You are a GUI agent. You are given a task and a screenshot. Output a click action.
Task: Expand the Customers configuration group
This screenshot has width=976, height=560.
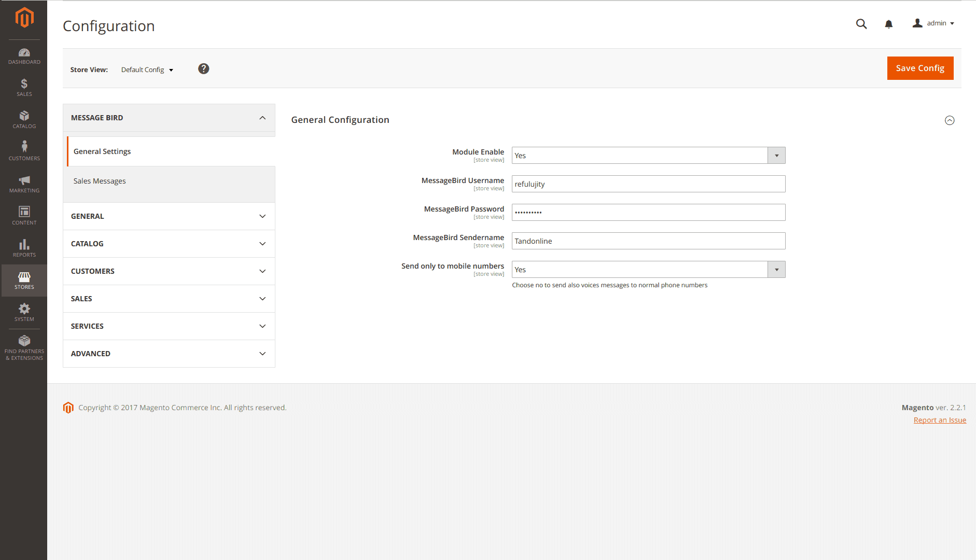[169, 271]
